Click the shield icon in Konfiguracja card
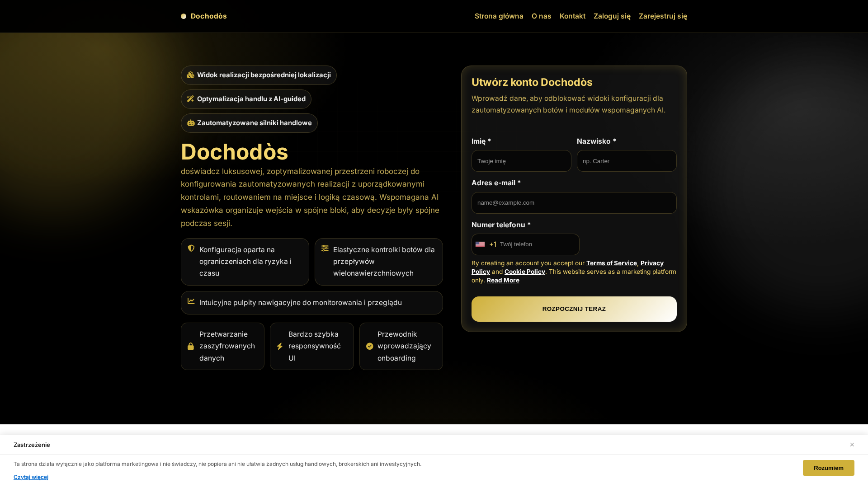The width and height of the screenshot is (868, 488). [x=191, y=248]
